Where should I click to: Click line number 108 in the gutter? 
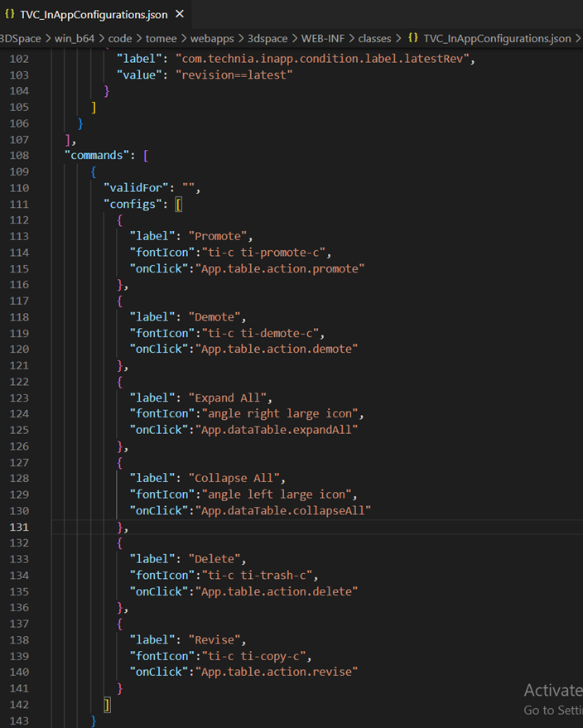click(x=18, y=156)
